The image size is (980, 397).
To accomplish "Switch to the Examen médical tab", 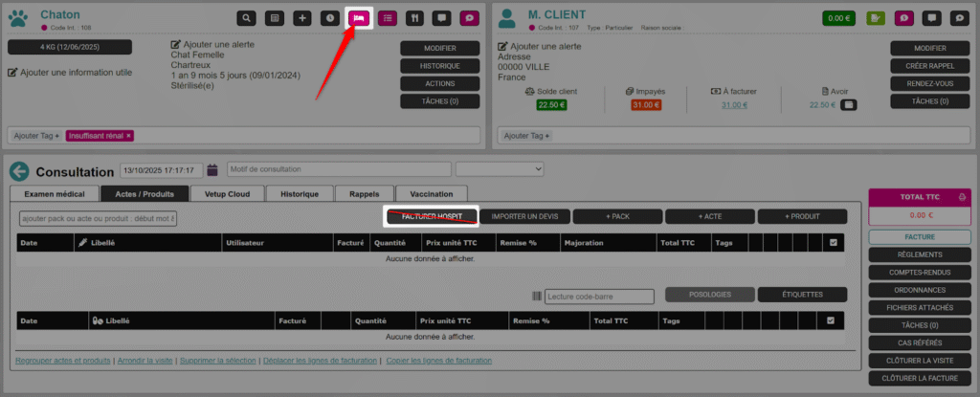I will coord(55,193).
